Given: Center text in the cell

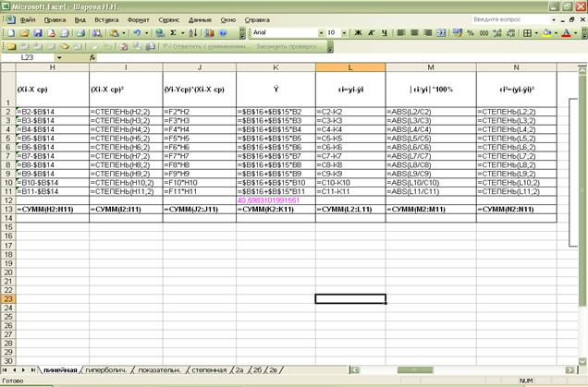Looking at the screenshot, I should [x=414, y=33].
